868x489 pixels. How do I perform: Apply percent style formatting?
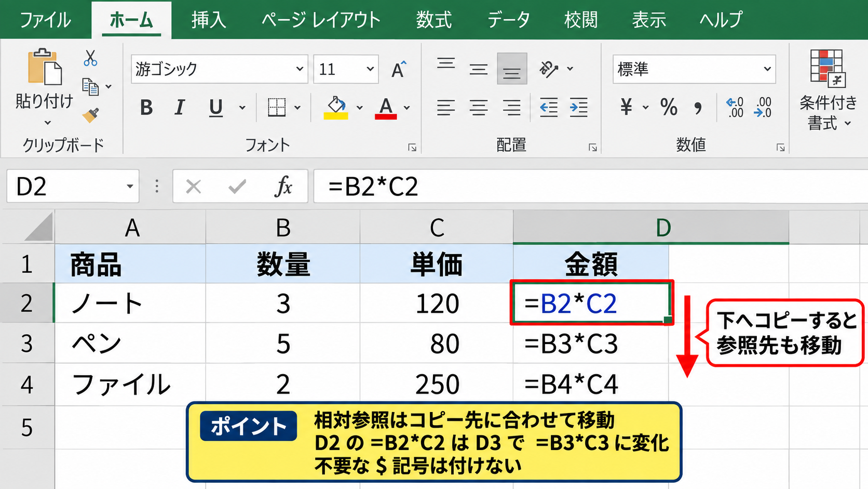click(669, 107)
